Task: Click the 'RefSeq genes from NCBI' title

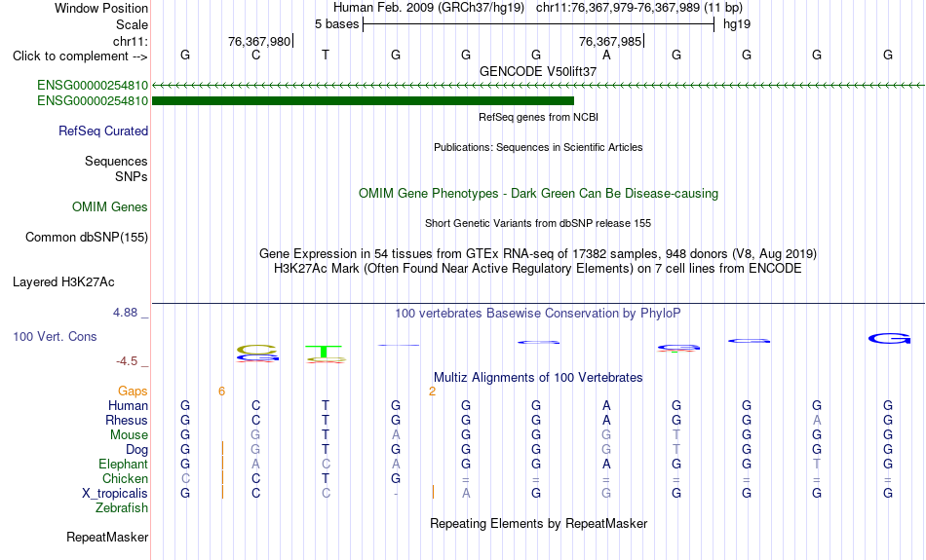Action: (x=539, y=117)
